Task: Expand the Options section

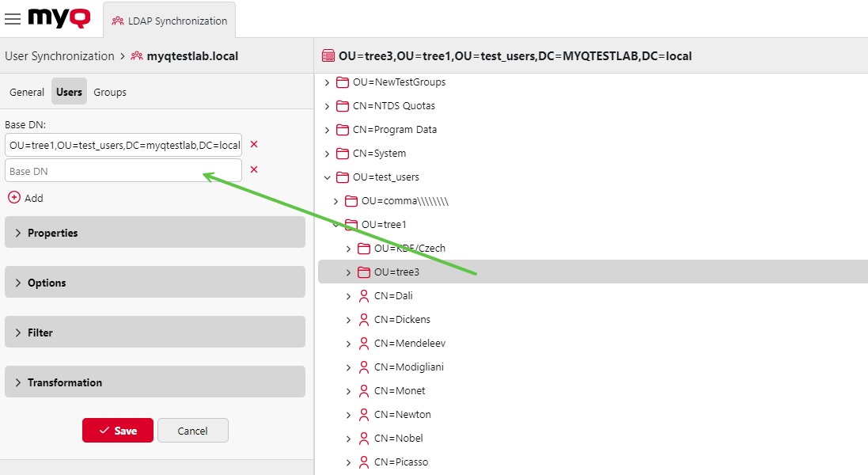Action: click(x=154, y=283)
